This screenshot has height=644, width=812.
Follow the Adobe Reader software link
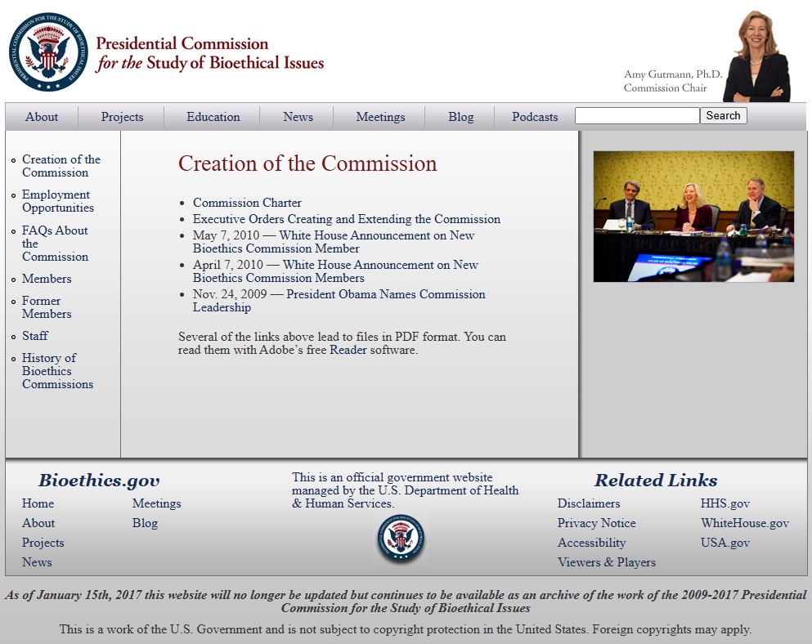point(348,350)
